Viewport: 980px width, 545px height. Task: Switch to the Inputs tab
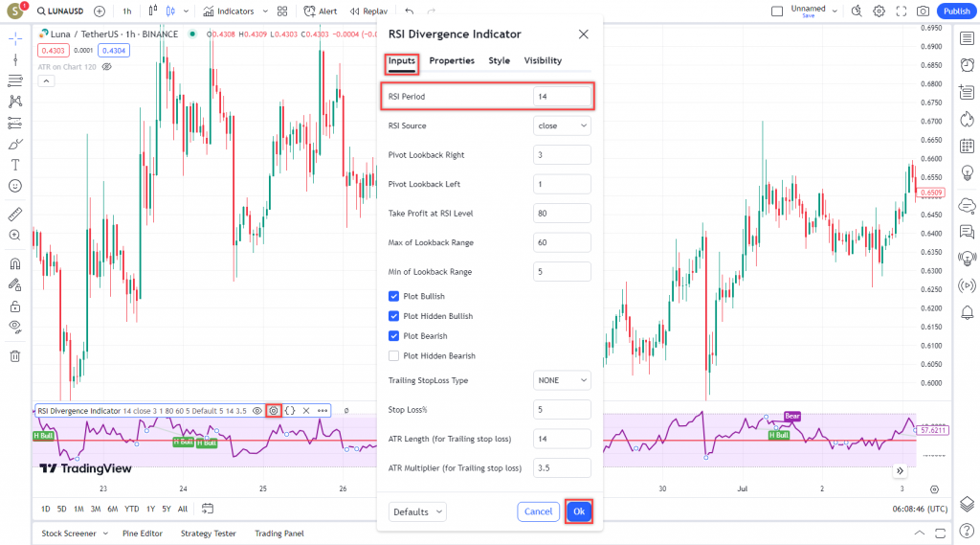(401, 60)
